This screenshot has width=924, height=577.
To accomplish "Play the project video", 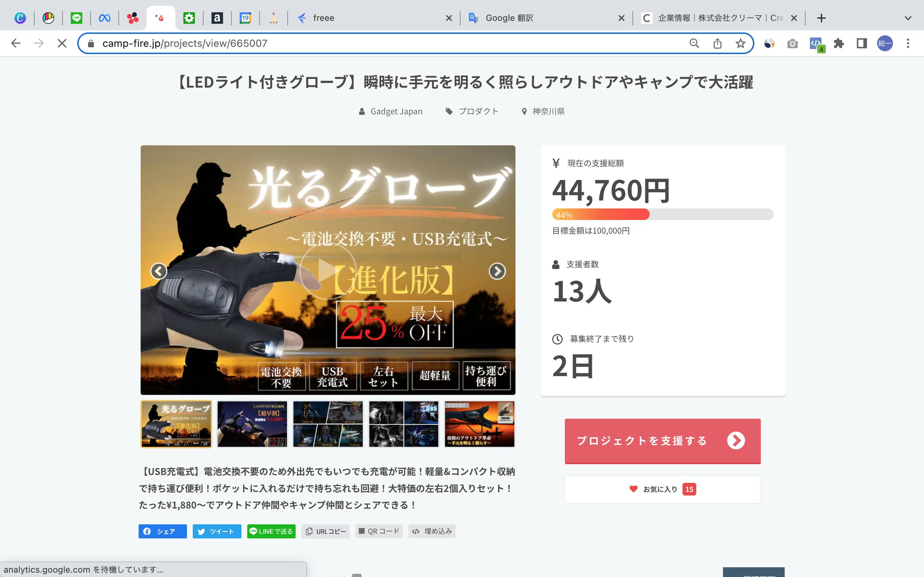I will (327, 270).
